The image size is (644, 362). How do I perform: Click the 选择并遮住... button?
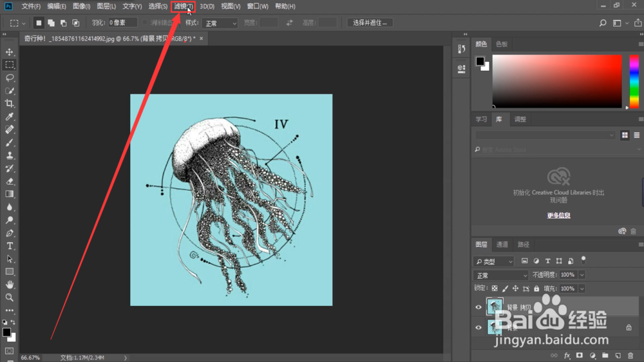click(x=370, y=23)
